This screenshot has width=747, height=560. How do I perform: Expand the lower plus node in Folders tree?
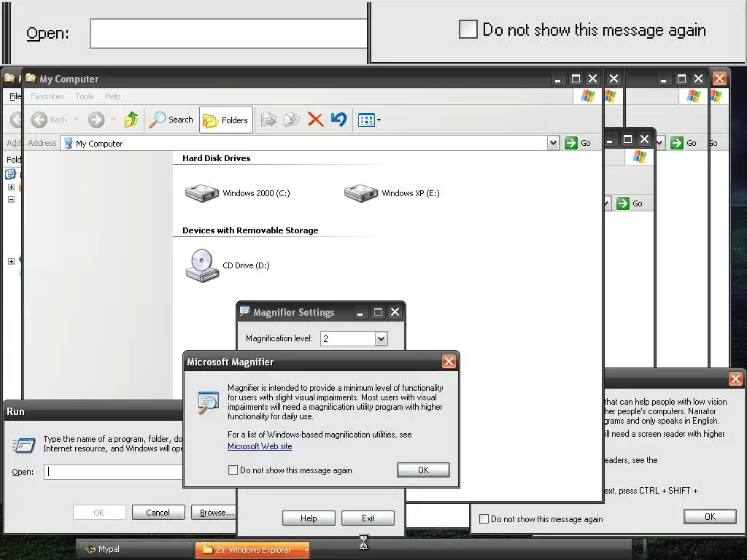(12, 261)
